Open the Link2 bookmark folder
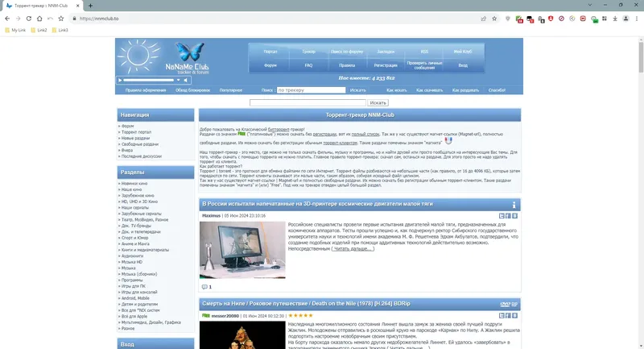This screenshot has height=349, width=644. click(39, 30)
